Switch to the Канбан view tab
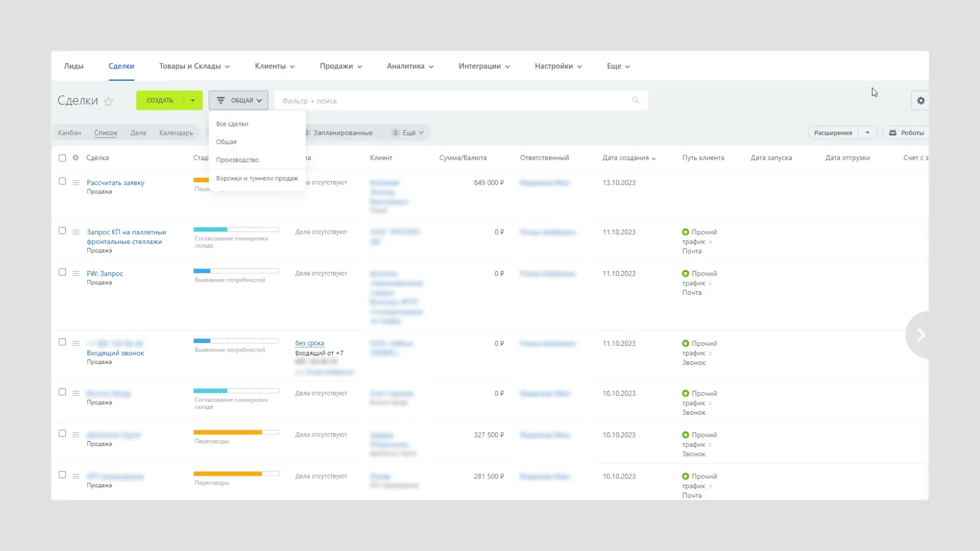The height and width of the screenshot is (551, 980). click(x=69, y=133)
